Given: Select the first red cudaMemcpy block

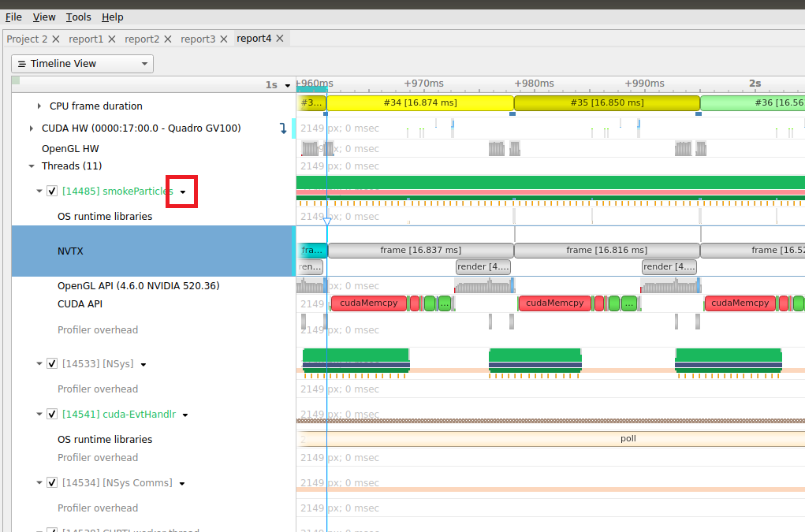Looking at the screenshot, I should [368, 303].
